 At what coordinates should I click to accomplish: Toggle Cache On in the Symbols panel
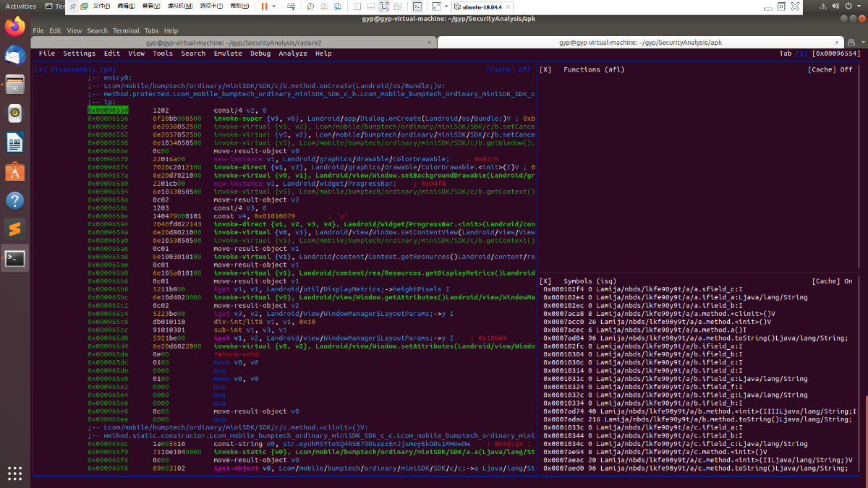(833, 281)
